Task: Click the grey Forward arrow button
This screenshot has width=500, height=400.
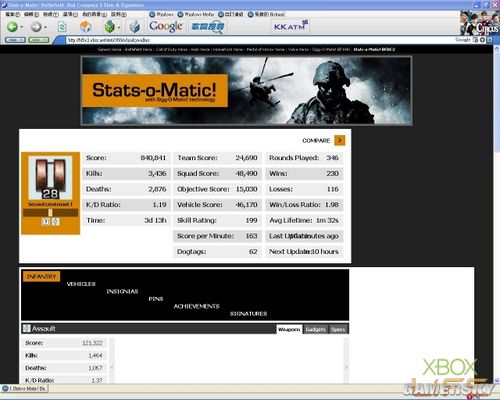Action: point(36,27)
